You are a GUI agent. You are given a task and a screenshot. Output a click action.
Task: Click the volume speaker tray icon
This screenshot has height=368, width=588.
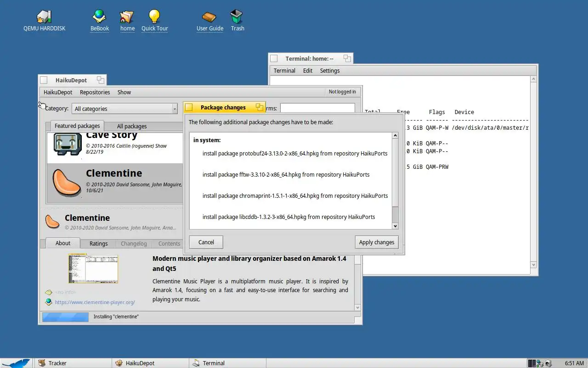point(548,363)
